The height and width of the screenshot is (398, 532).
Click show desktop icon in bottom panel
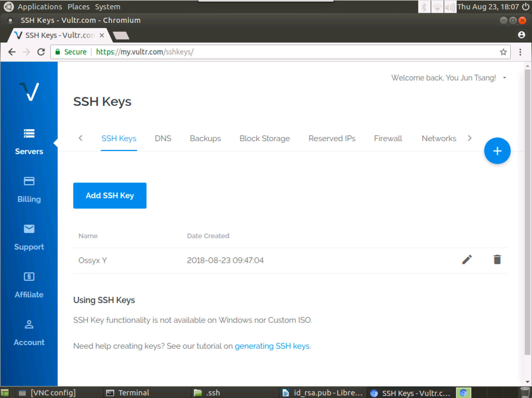(x=5, y=393)
